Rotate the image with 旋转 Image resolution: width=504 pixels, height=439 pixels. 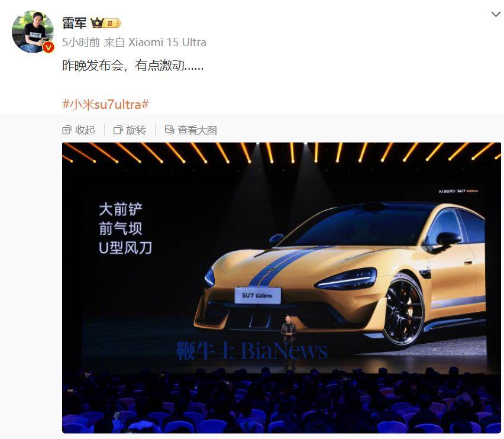pos(130,130)
